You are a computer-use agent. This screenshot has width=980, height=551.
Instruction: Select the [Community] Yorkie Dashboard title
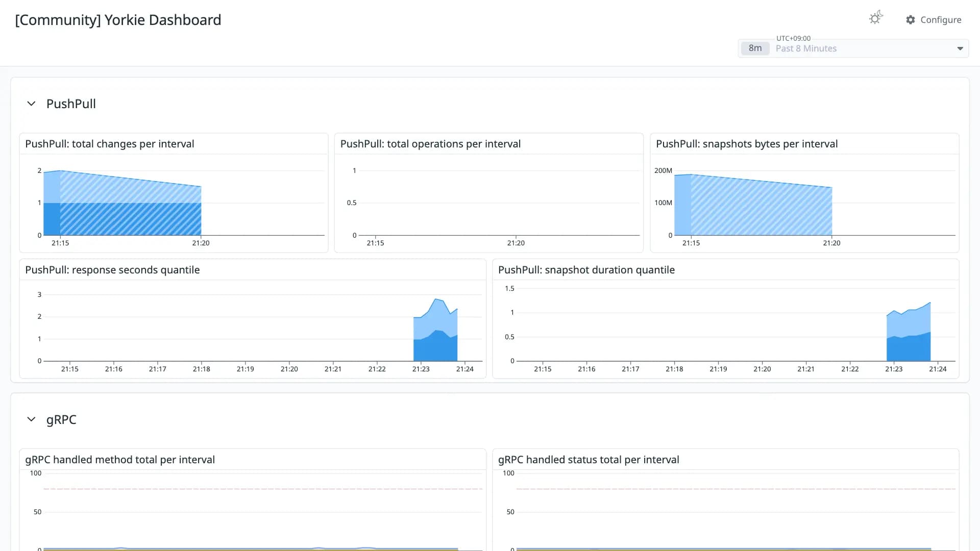(x=118, y=20)
